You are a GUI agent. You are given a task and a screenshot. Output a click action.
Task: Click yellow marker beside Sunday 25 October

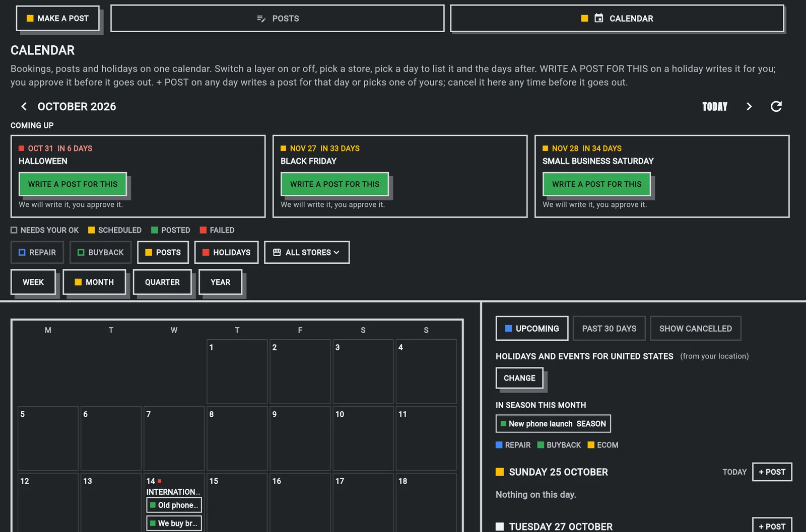[500, 472]
